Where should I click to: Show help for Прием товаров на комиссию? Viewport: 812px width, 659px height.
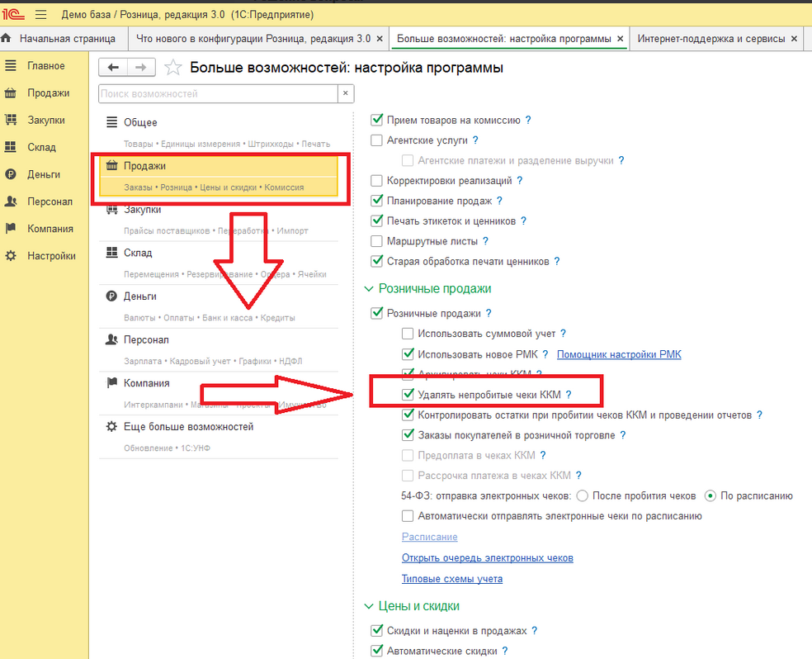tap(527, 121)
